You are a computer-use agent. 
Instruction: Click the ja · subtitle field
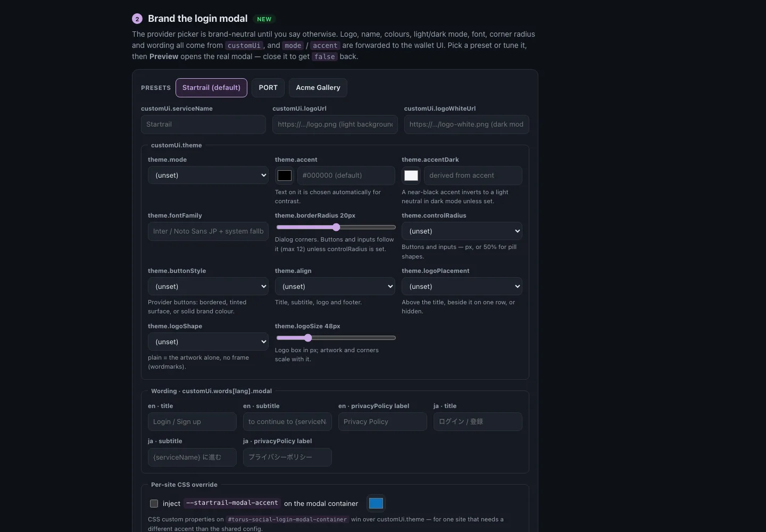pyautogui.click(x=192, y=458)
